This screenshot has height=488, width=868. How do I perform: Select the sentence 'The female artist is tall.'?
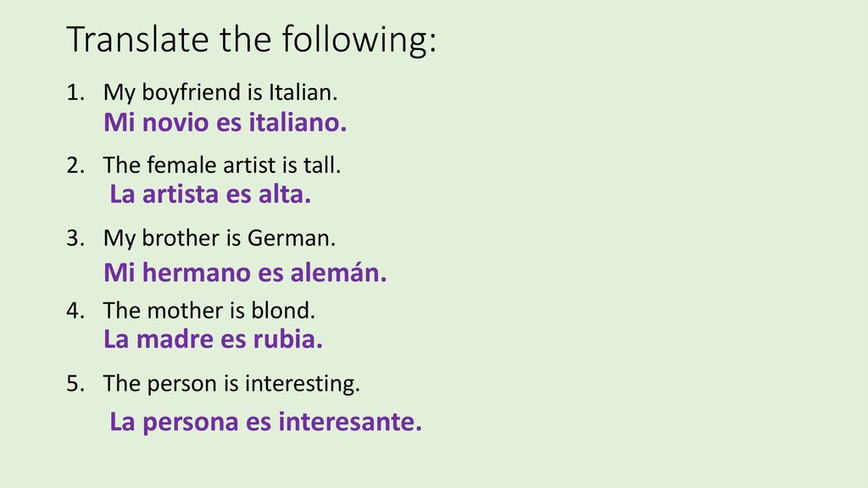click(x=222, y=165)
